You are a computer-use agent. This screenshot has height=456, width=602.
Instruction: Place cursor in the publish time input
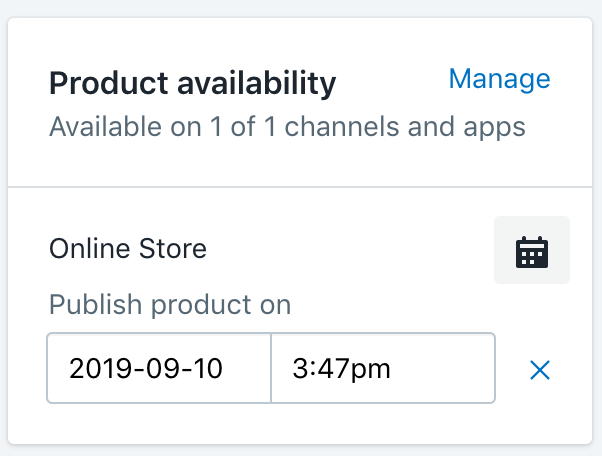[x=382, y=369]
